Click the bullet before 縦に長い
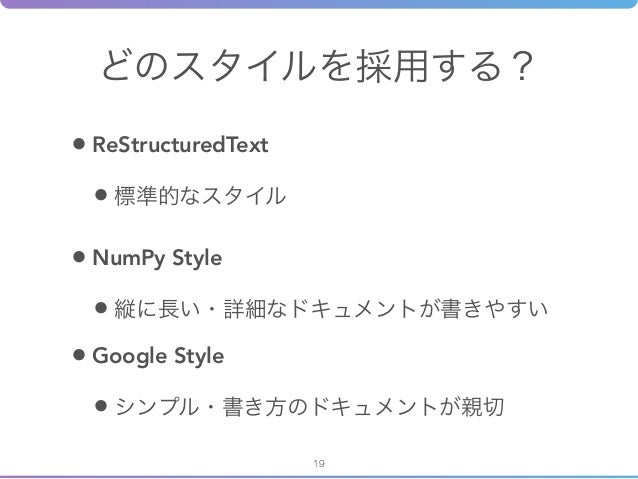The width and height of the screenshot is (638, 479). 101,307
